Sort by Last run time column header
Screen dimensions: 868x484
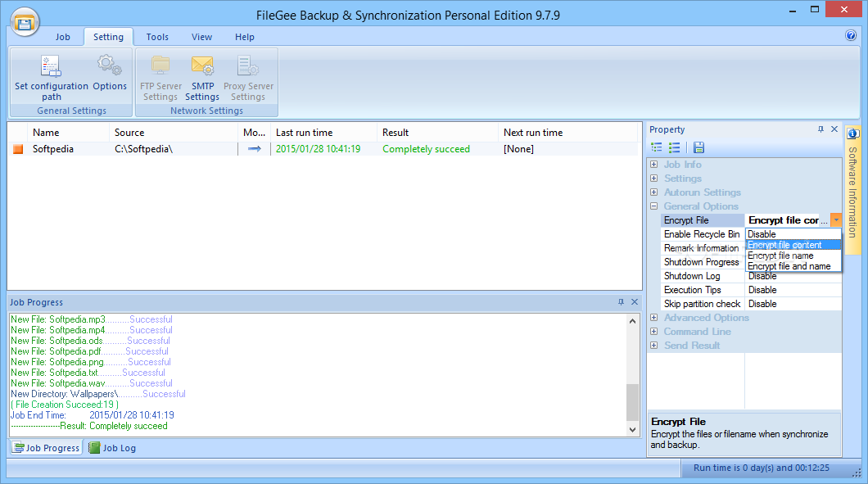(x=323, y=133)
